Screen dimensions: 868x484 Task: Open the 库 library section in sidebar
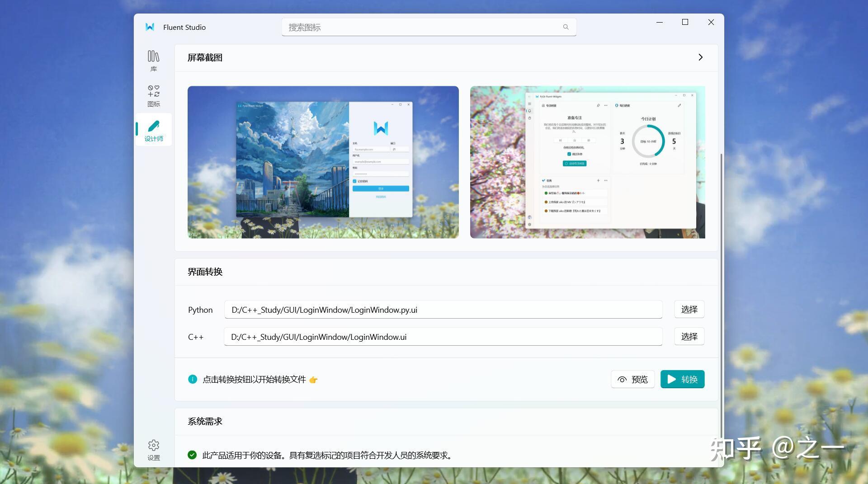click(x=153, y=60)
